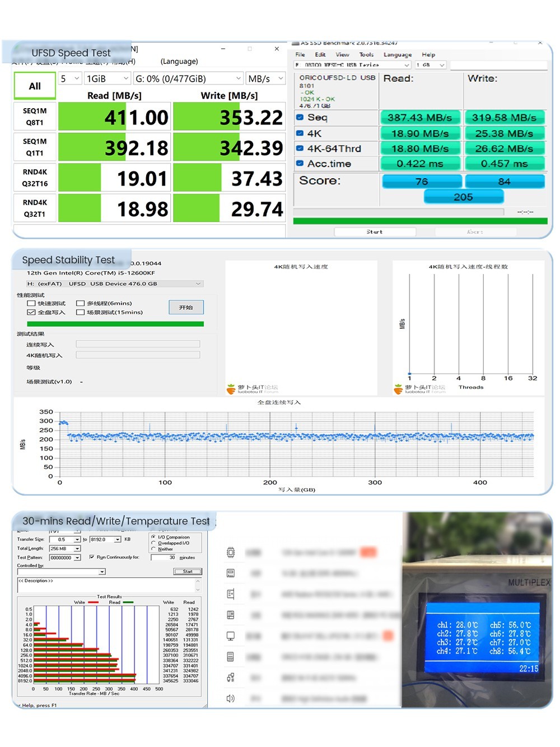Click the motherboard icon in hardware list
560x747 pixels.
[x=230, y=615]
